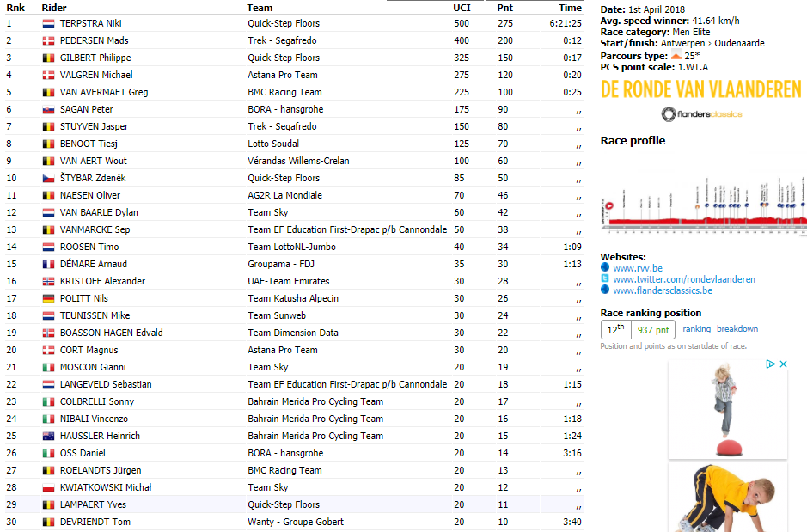Open rider SAGAN Peter's profile
This screenshot has width=807, height=532.
point(87,110)
